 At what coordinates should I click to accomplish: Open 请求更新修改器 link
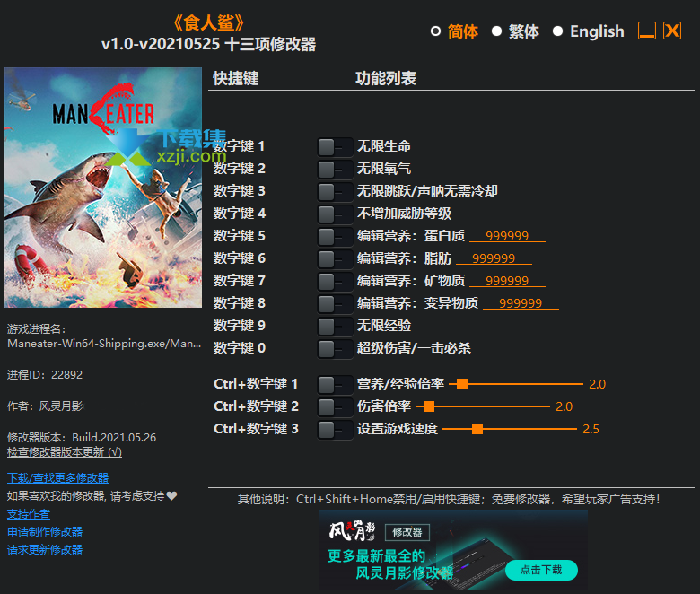[x=45, y=550]
